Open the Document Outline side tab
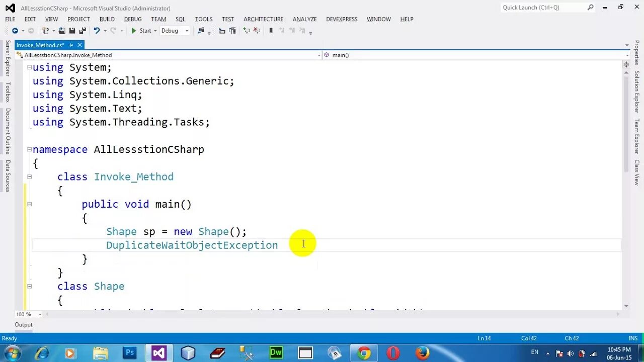 (x=8, y=131)
